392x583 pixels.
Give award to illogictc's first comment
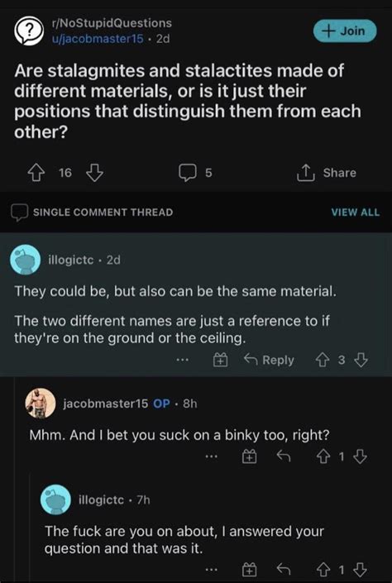[x=220, y=360]
